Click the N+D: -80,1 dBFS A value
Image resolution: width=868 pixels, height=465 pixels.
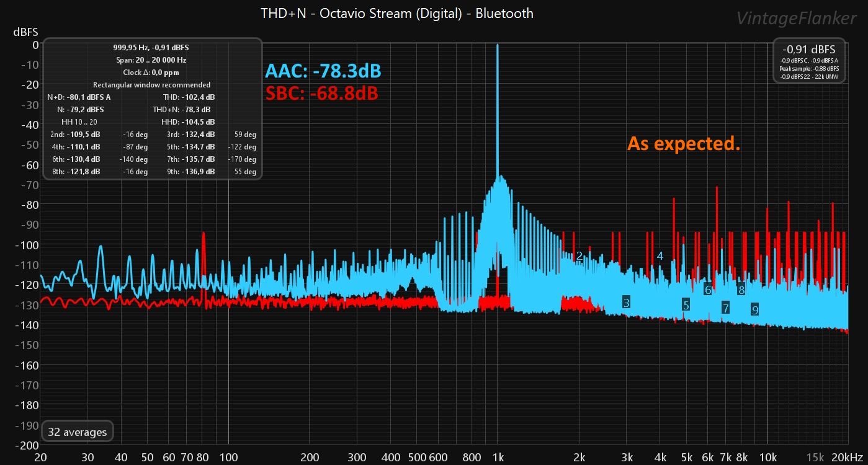click(79, 97)
